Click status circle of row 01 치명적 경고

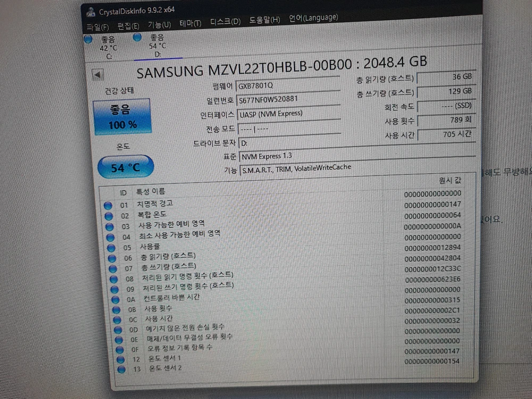[108, 205]
